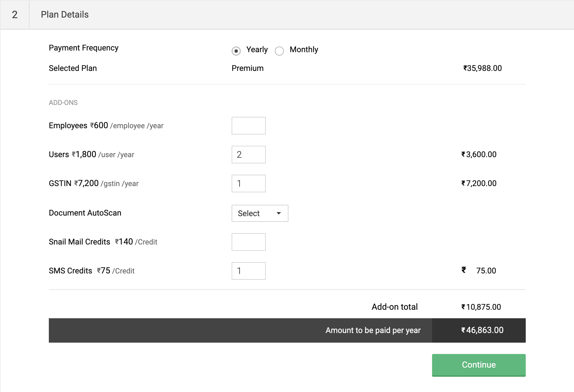Viewport: 574px width, 392px height.
Task: Click the Users total ₹3,600.00
Action: (x=479, y=155)
